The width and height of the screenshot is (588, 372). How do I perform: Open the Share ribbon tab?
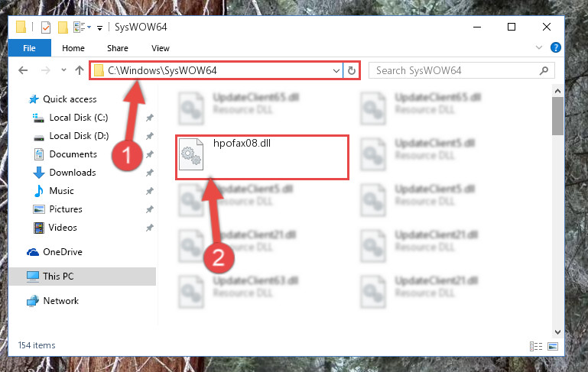pos(118,48)
